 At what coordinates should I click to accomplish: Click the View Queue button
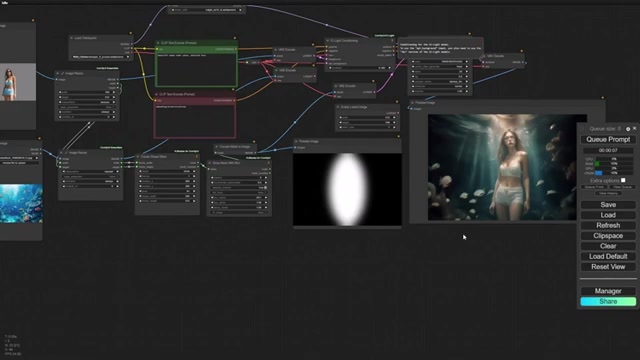point(622,187)
